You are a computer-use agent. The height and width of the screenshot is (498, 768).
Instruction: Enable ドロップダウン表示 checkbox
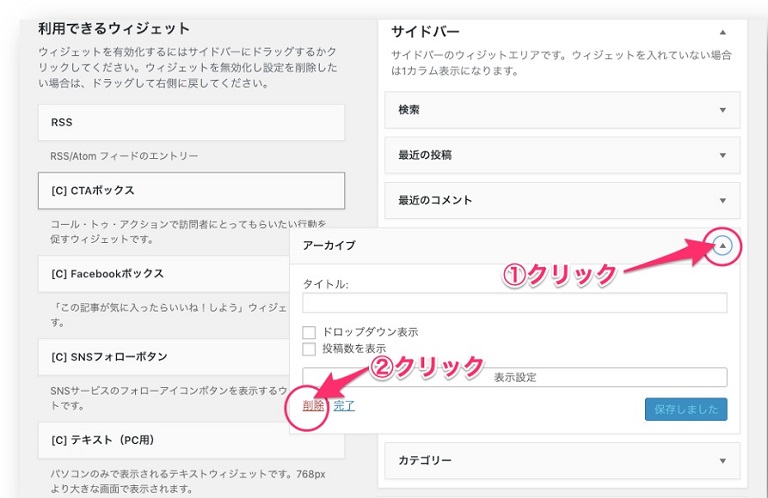tap(309, 332)
